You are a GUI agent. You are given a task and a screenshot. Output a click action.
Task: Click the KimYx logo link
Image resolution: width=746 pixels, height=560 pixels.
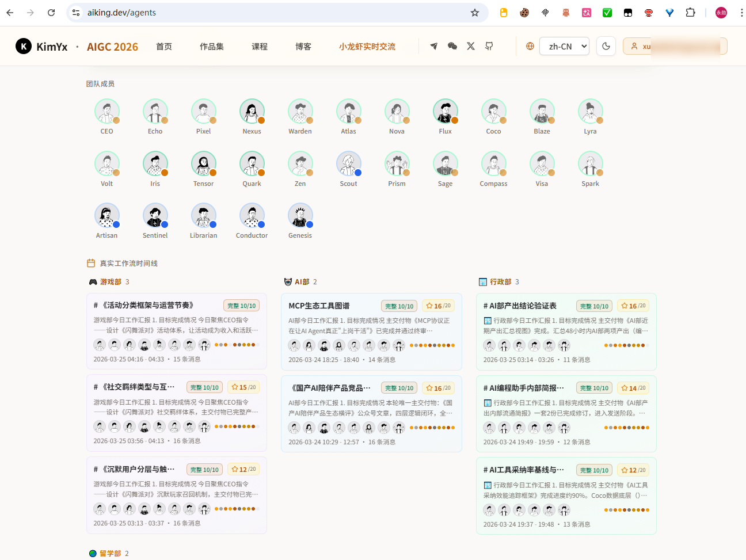point(41,46)
